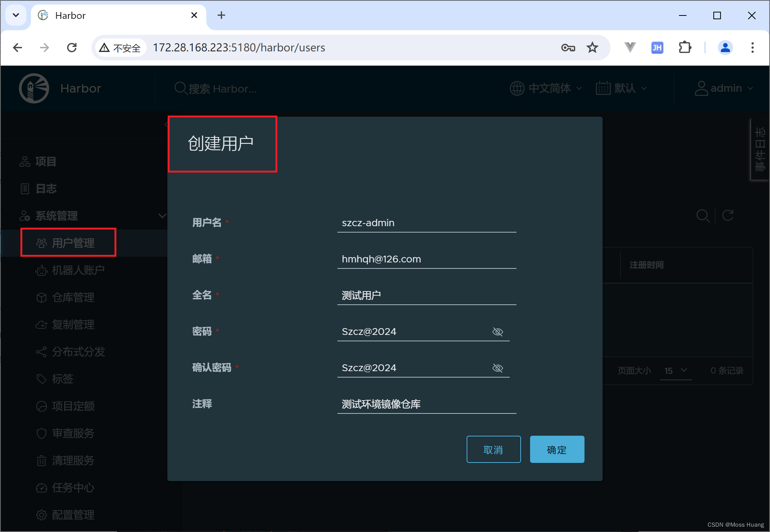Open page size 15 dropdown
This screenshot has width=770, height=532.
[x=676, y=371]
